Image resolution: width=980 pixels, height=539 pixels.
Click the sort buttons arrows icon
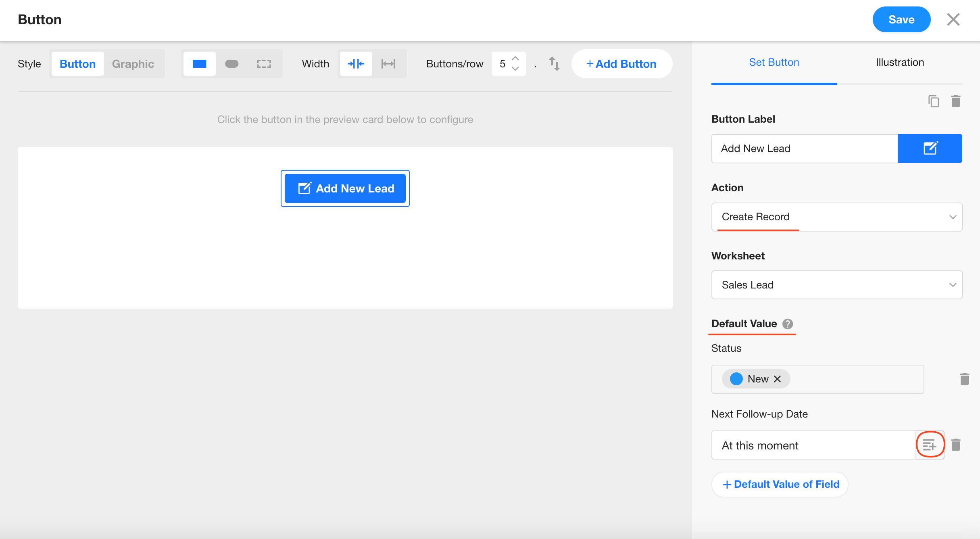coord(554,64)
